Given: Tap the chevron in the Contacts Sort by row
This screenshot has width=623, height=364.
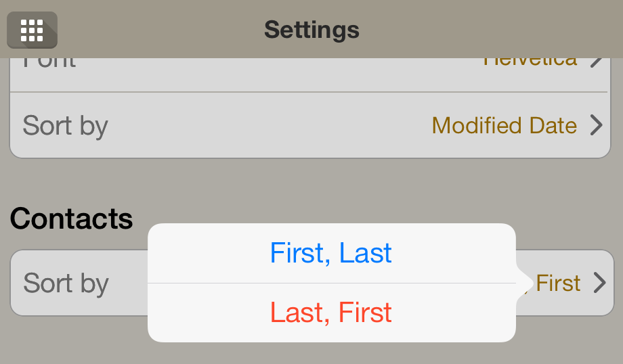Looking at the screenshot, I should point(599,283).
